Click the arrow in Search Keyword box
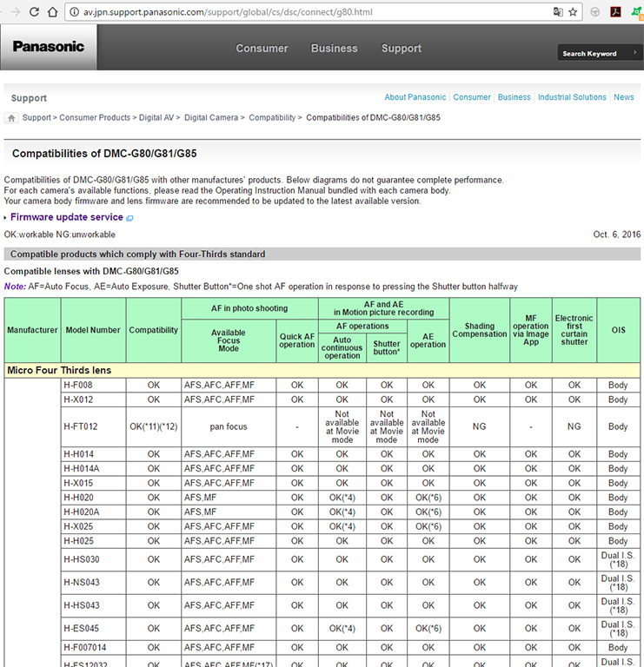 (635, 54)
